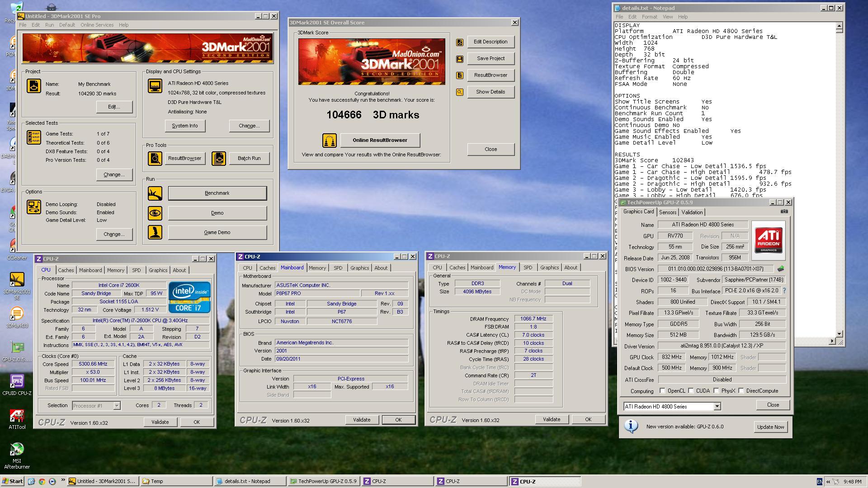This screenshot has width=868, height=488.
Task: Click the Display and CPU Settings monitor icon
Action: point(155,86)
